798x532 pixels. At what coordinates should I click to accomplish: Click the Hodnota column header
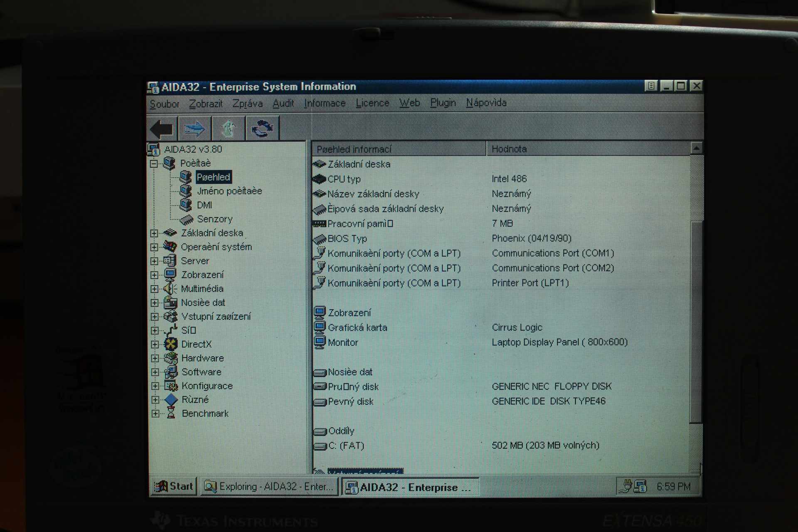pos(588,149)
